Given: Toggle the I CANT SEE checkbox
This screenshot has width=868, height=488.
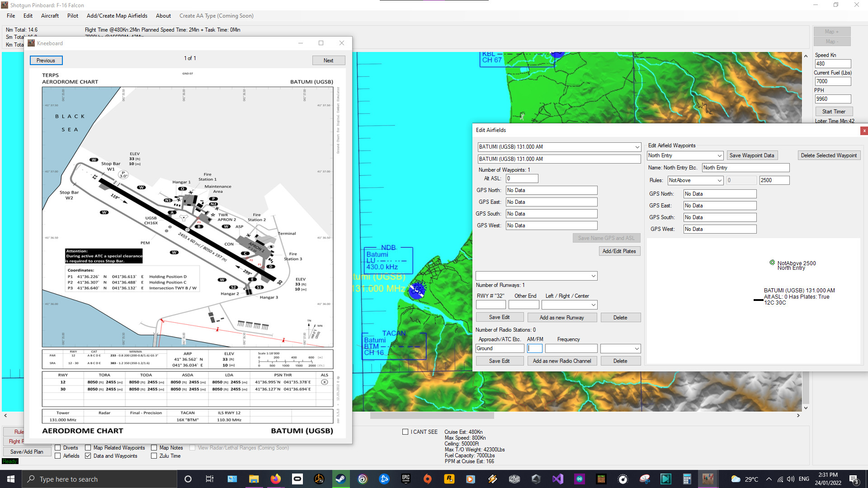Looking at the screenshot, I should pos(405,432).
